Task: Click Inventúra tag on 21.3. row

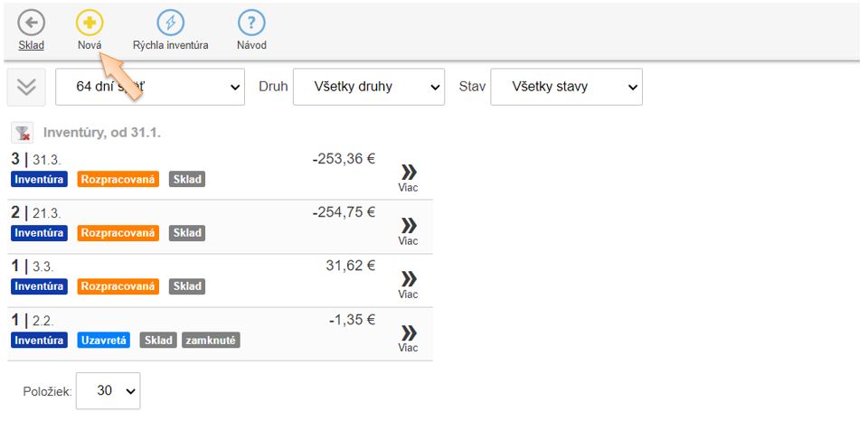Action: [x=39, y=233]
